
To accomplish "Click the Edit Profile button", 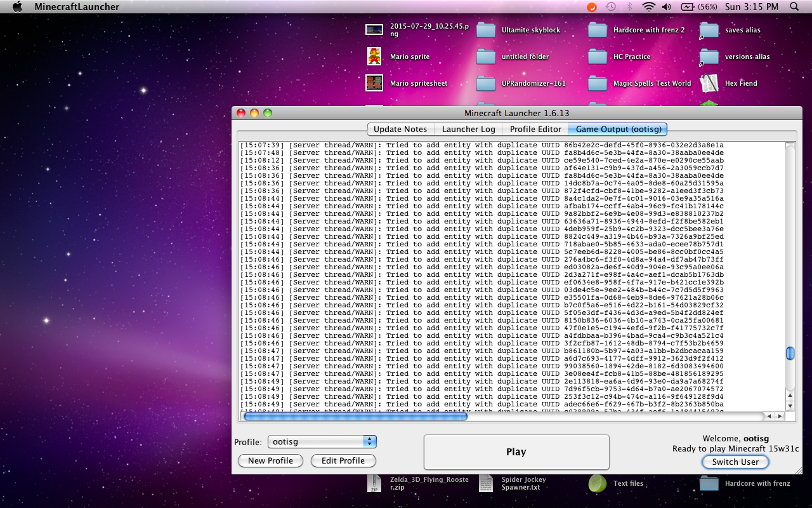I will click(343, 461).
